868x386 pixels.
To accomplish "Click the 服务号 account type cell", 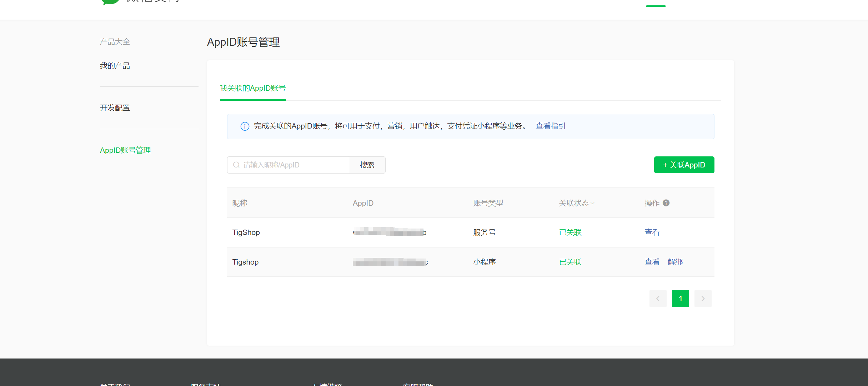I will (485, 232).
